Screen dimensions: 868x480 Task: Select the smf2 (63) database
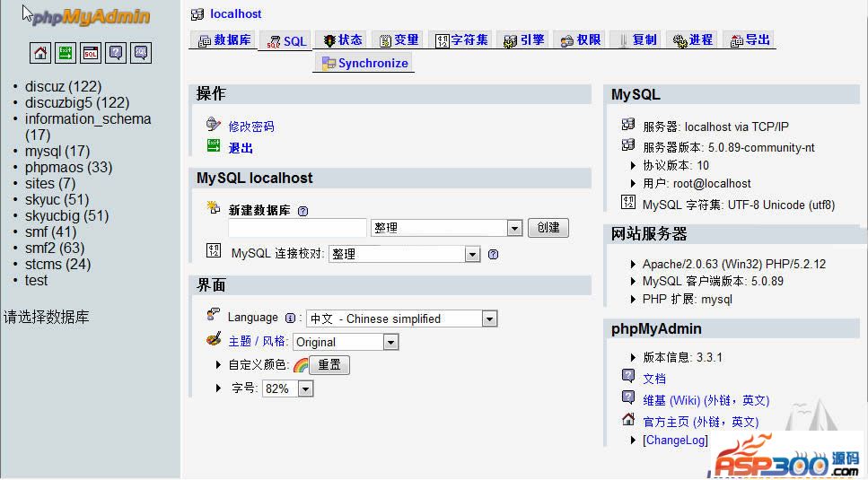coord(55,248)
